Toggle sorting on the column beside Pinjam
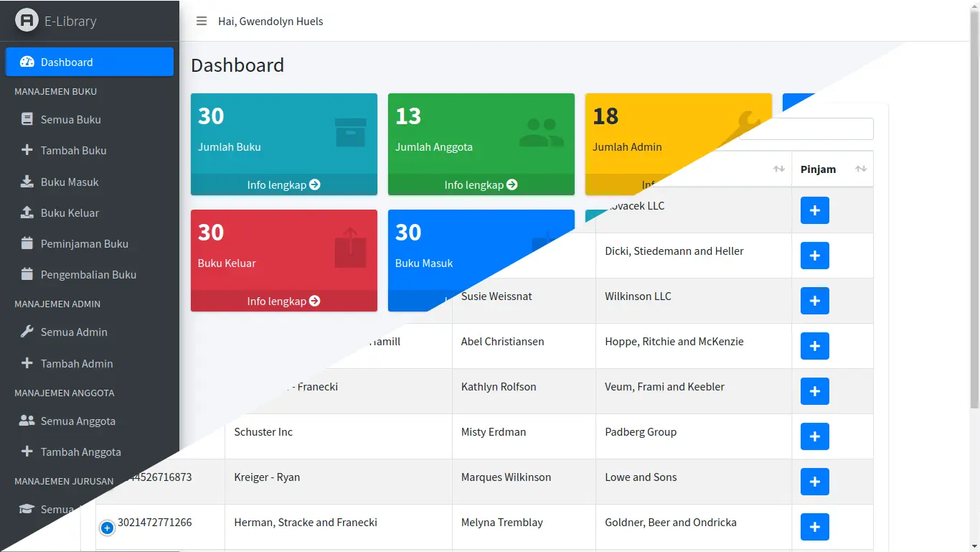This screenshot has height=552, width=980. 778,169
